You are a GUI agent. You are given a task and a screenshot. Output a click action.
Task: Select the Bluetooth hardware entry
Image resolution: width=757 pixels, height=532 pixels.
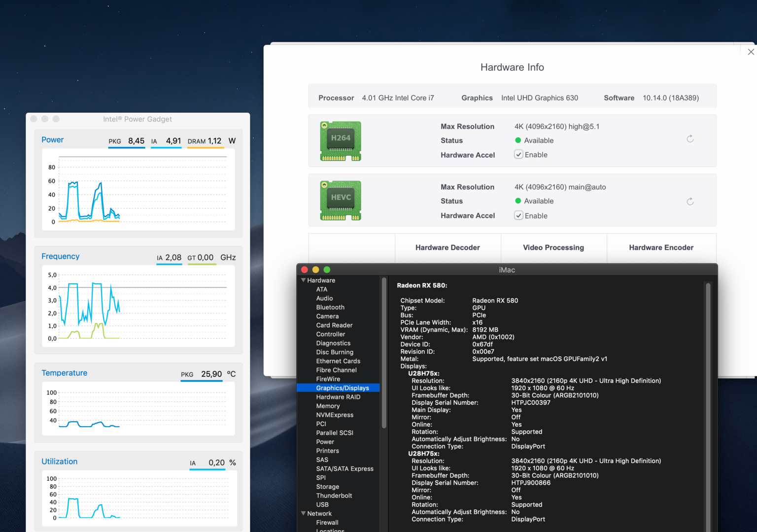coord(330,307)
